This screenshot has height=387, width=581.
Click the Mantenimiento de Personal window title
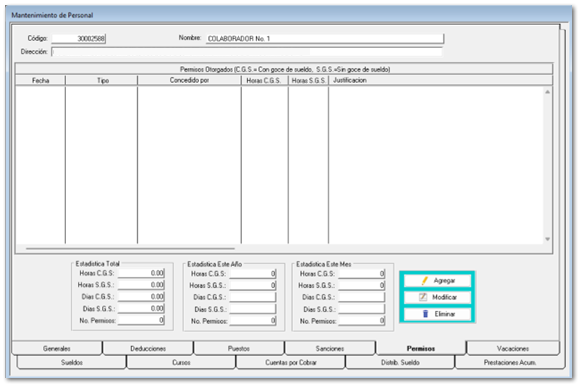coord(52,15)
